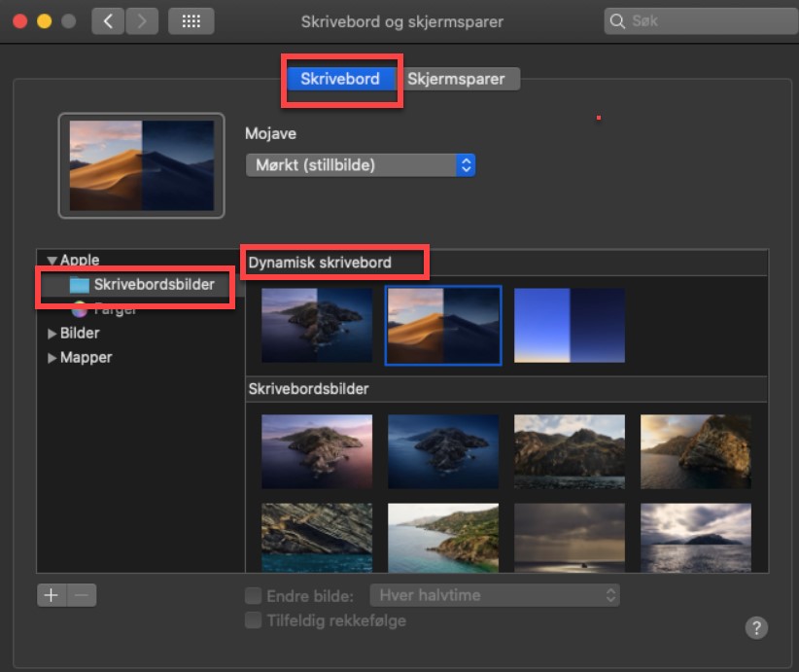Image resolution: width=799 pixels, height=672 pixels.
Task: Enable the Endre bilde checkbox
Action: [x=253, y=595]
